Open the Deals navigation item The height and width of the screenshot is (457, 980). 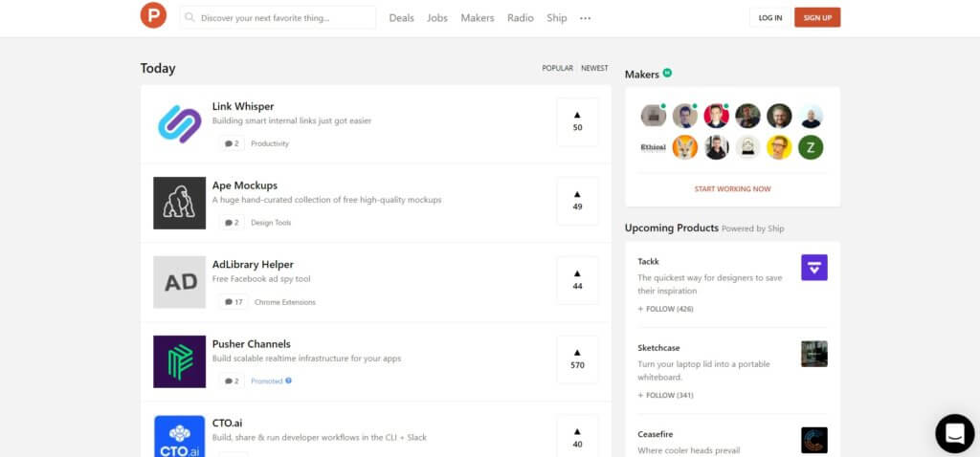[401, 18]
